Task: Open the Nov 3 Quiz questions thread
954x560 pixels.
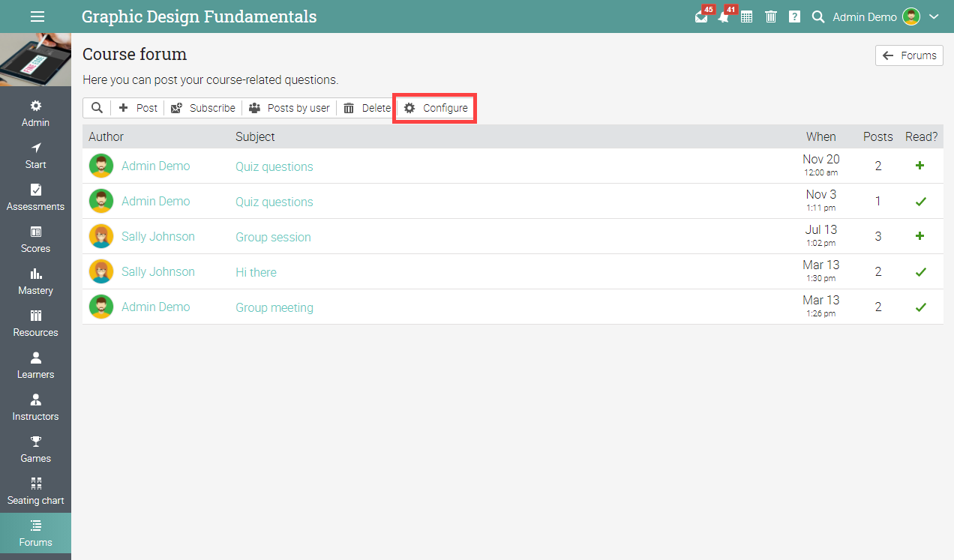Action: (x=274, y=202)
